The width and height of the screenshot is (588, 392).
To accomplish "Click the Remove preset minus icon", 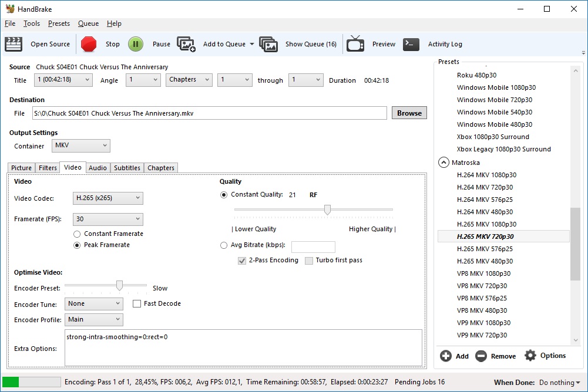I will pyautogui.click(x=481, y=356).
